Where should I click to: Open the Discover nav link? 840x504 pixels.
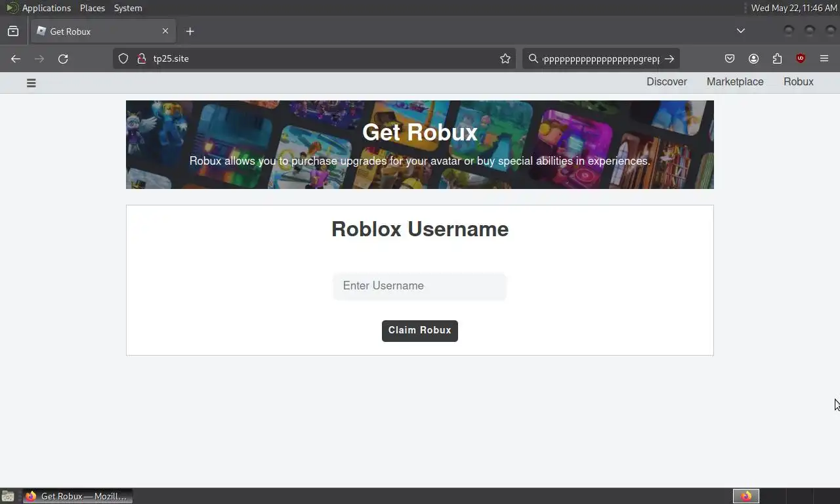point(667,82)
